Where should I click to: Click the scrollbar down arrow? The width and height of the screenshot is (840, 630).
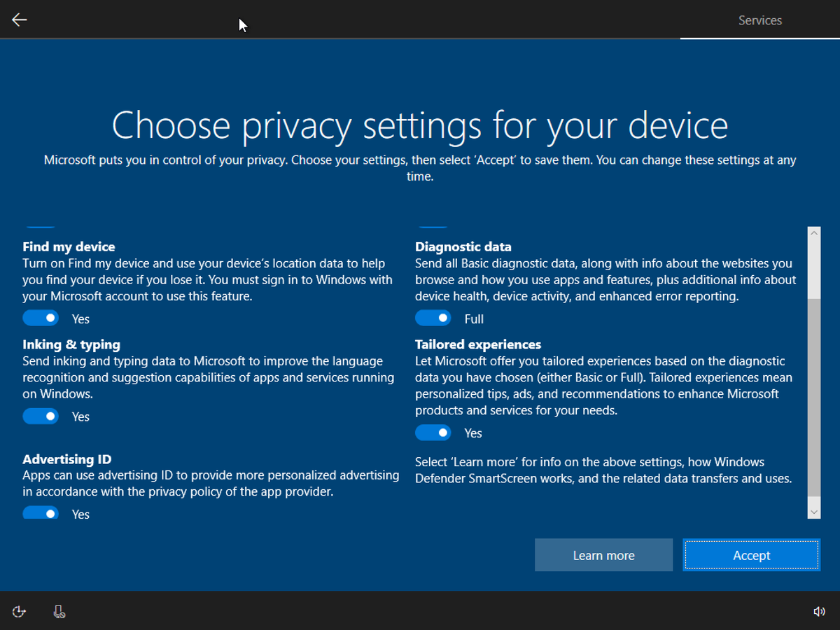tap(813, 512)
